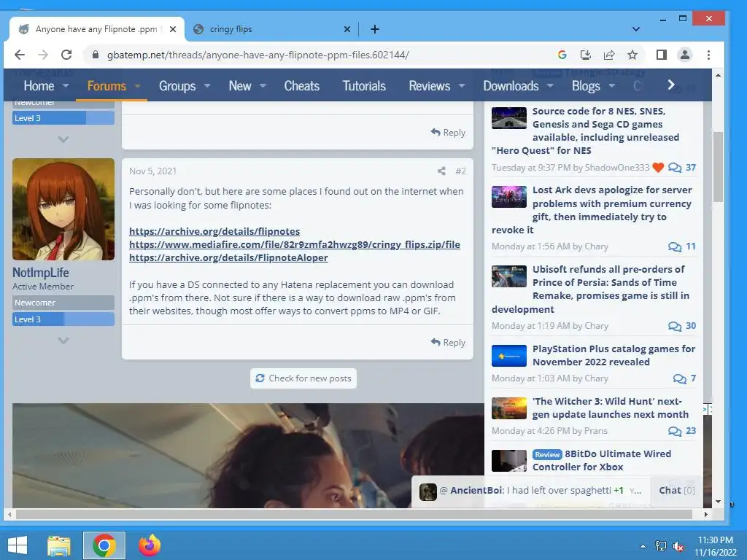Click the Downloads navigation item
Screen dimensions: 747x560
511,86
